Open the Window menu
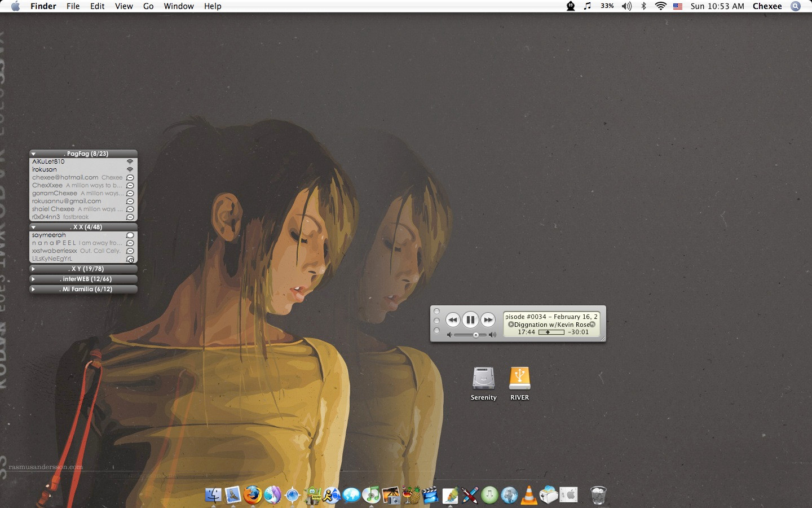This screenshot has width=812, height=508. (x=179, y=6)
